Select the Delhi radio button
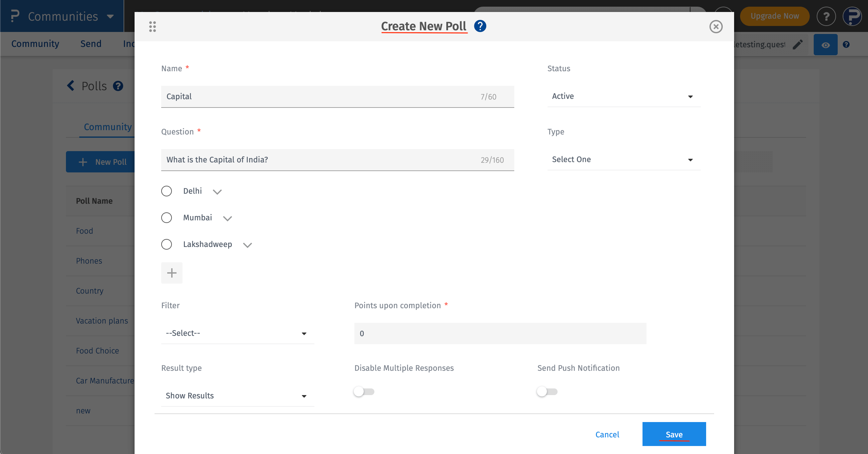This screenshot has height=454, width=868. click(167, 191)
